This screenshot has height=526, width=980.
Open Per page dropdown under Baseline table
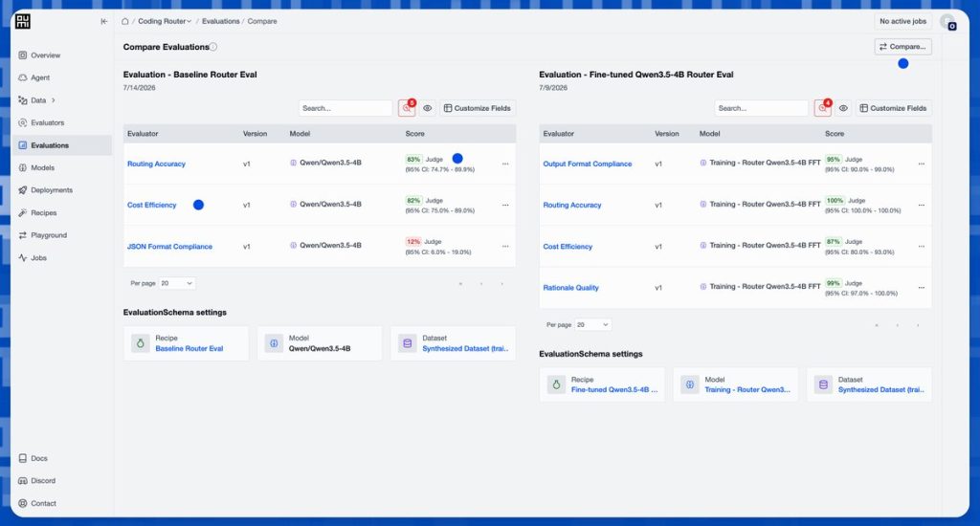(x=177, y=283)
